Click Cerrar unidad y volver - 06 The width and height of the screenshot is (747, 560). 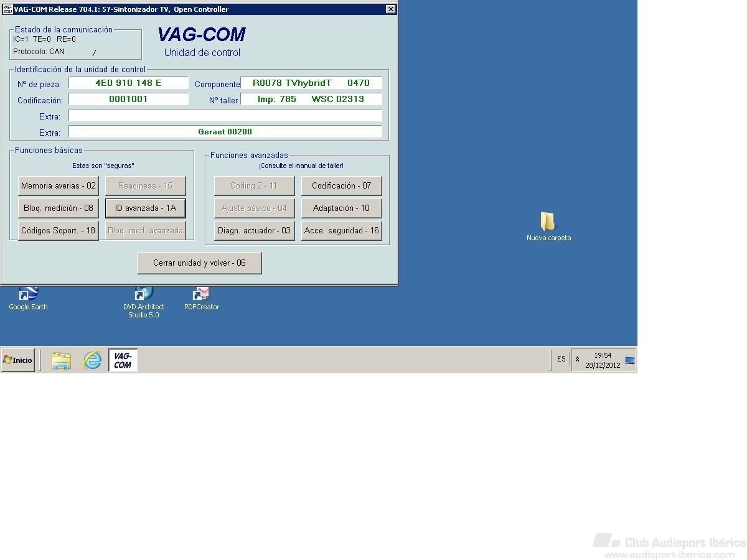coord(199,263)
